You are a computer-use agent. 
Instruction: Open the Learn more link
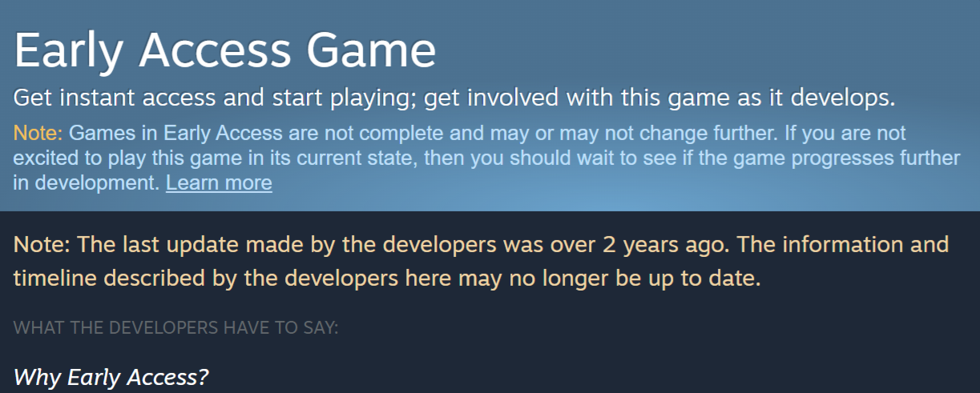(219, 183)
